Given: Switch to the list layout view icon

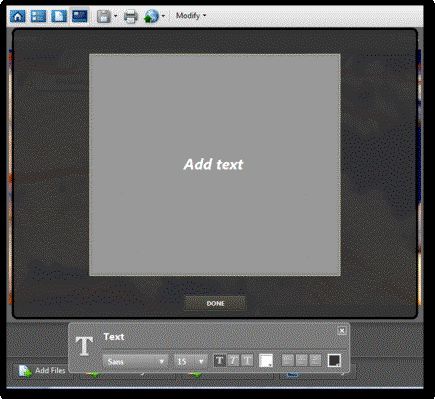Looking at the screenshot, I should pyautogui.click(x=38, y=16).
